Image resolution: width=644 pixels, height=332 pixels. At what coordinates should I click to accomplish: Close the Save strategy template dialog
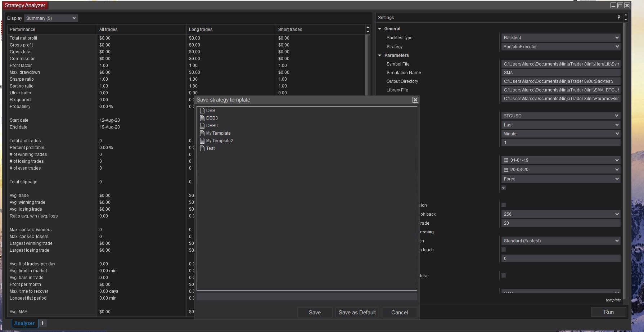click(x=415, y=100)
